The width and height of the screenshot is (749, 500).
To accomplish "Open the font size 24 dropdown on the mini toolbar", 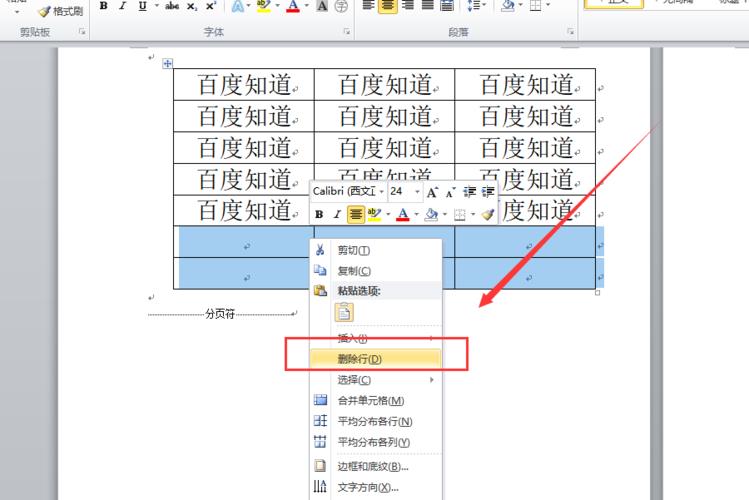I will click(x=417, y=192).
